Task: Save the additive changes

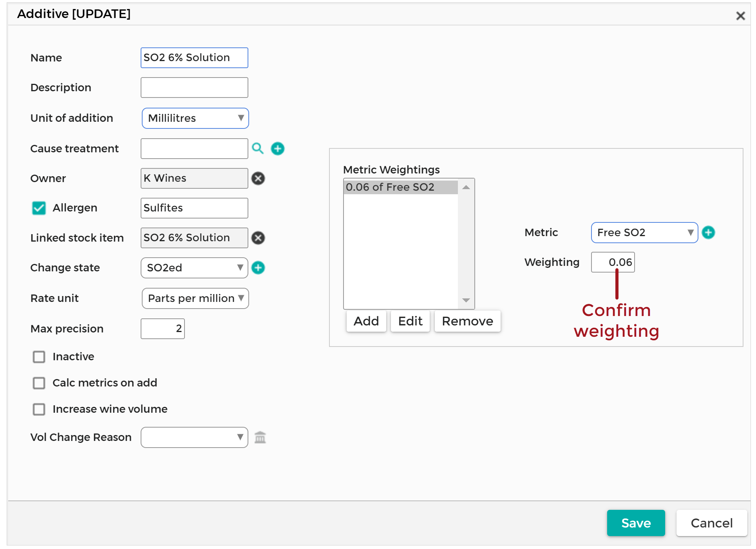Action: 636,523
